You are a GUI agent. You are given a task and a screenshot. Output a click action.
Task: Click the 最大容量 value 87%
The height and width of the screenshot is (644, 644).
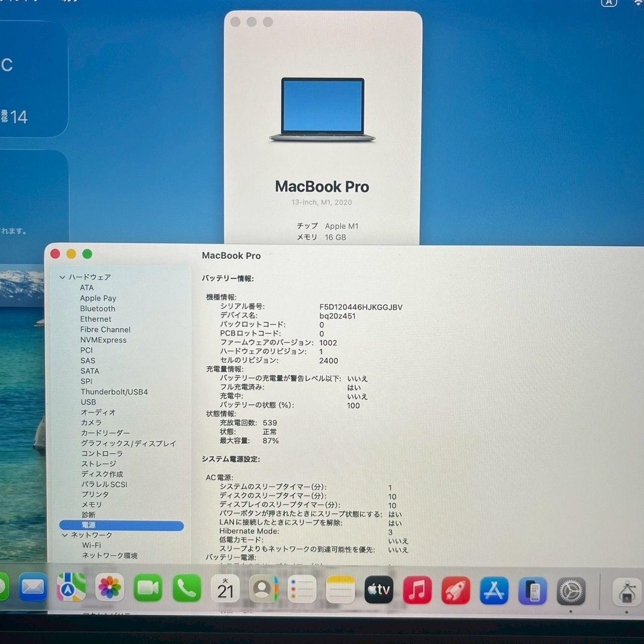click(x=271, y=441)
